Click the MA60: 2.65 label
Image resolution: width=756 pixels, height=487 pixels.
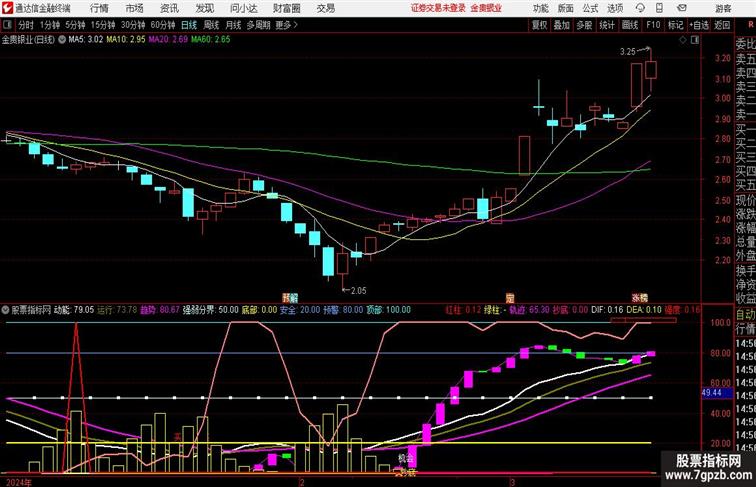tap(211, 40)
